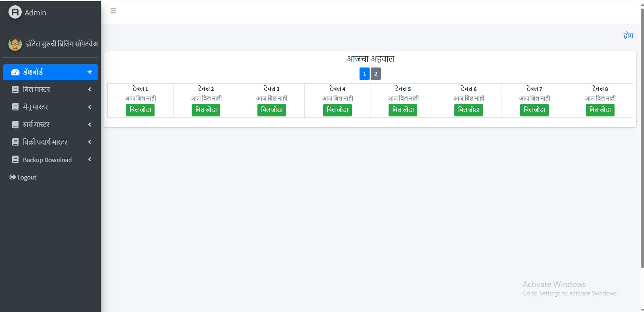Click बिल जोडा button under टेबल 7
Viewport: 644px width, 312px height.
(x=534, y=110)
